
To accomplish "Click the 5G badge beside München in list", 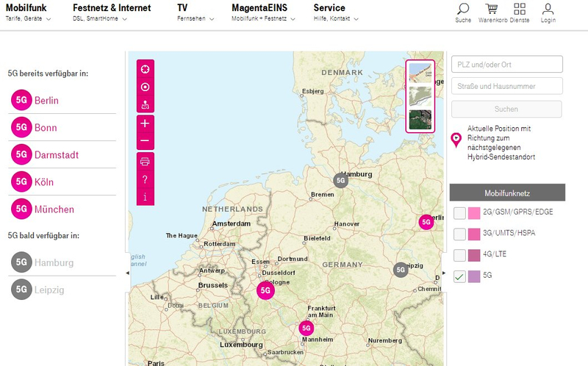I will pos(21,209).
